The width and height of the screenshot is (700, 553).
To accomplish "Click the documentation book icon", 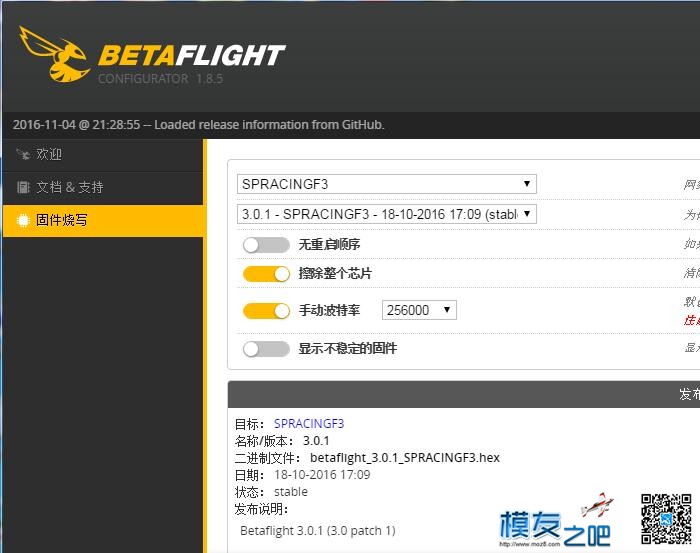I will [x=23, y=187].
